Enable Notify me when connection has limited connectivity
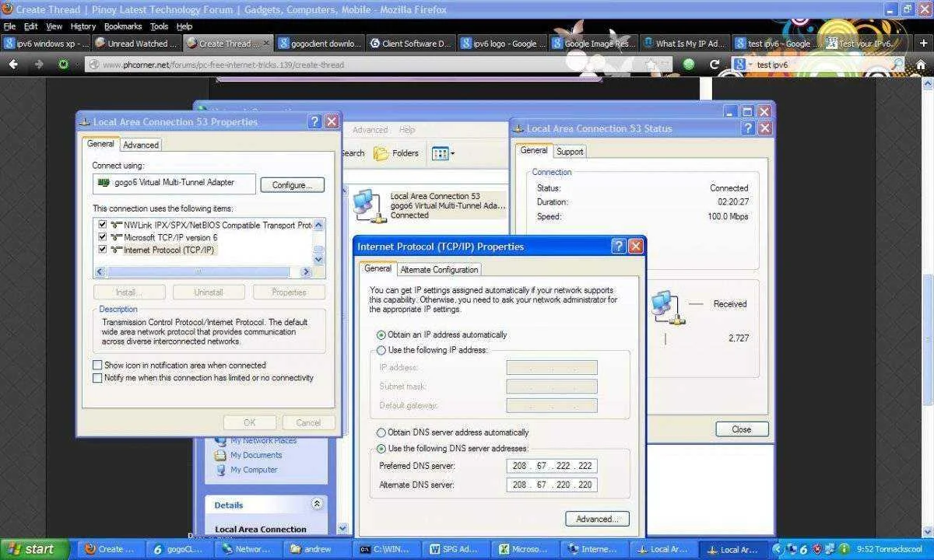Viewport: 934px width, 560px height. (97, 378)
